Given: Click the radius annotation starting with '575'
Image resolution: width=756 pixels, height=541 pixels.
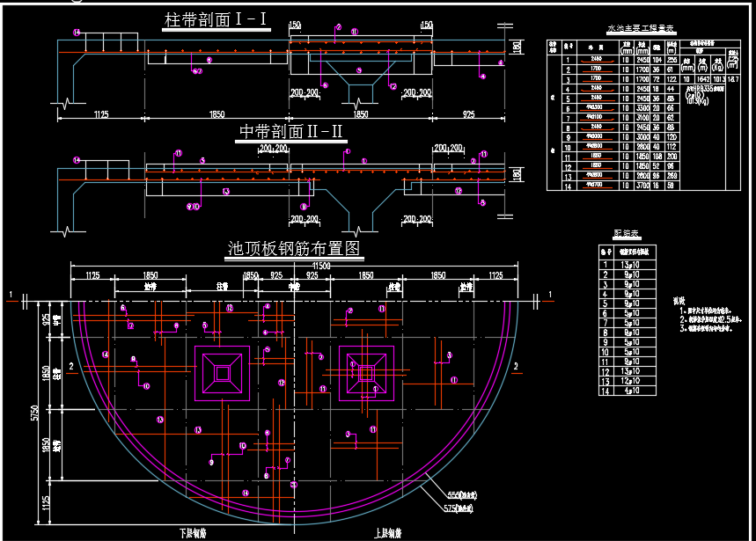Looking at the screenshot, I should pos(458,508).
